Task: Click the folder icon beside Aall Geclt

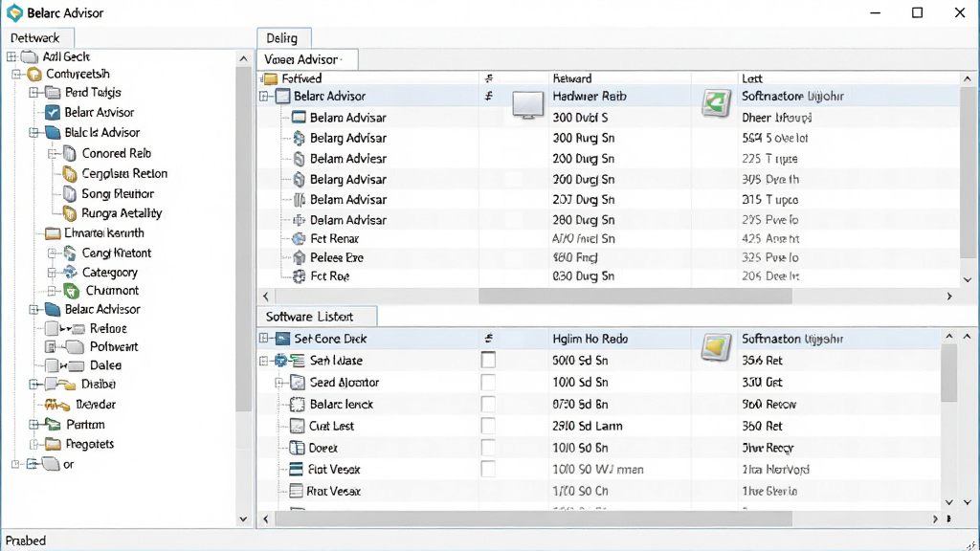Action: tap(30, 56)
